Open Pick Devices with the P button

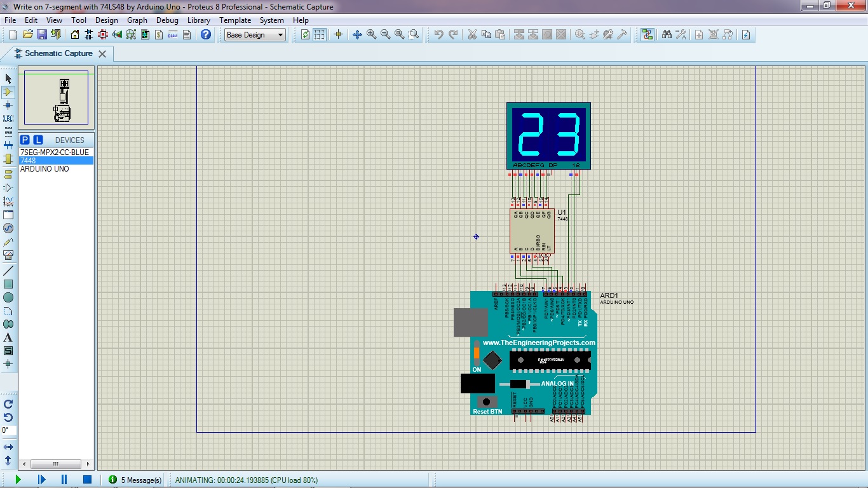click(24, 140)
